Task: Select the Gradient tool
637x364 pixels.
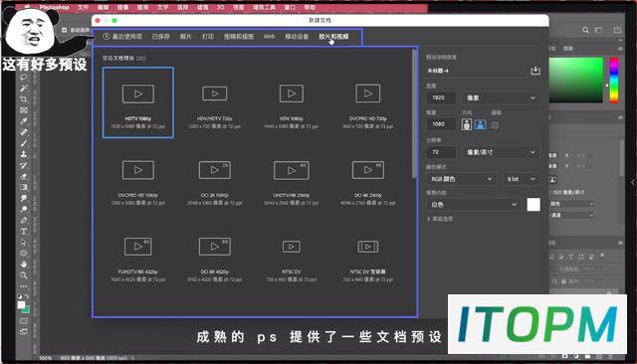Action: 24,187
